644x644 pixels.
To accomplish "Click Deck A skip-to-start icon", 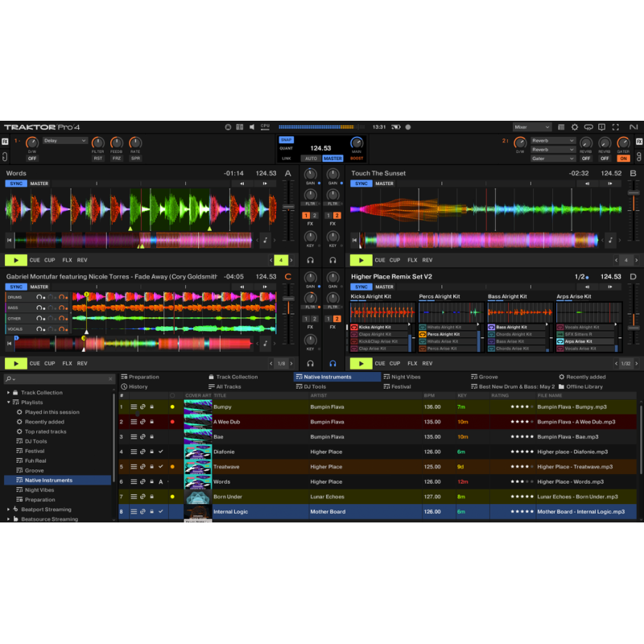I will (9, 240).
